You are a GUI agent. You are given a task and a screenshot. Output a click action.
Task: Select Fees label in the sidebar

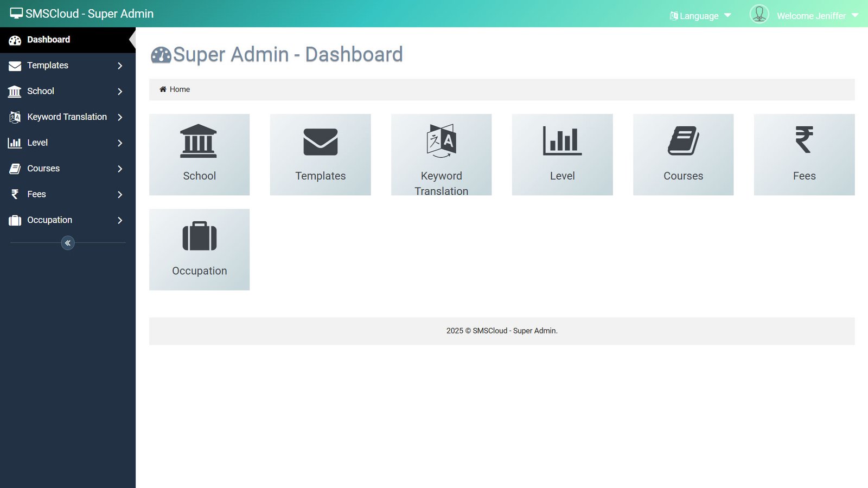[x=36, y=194]
